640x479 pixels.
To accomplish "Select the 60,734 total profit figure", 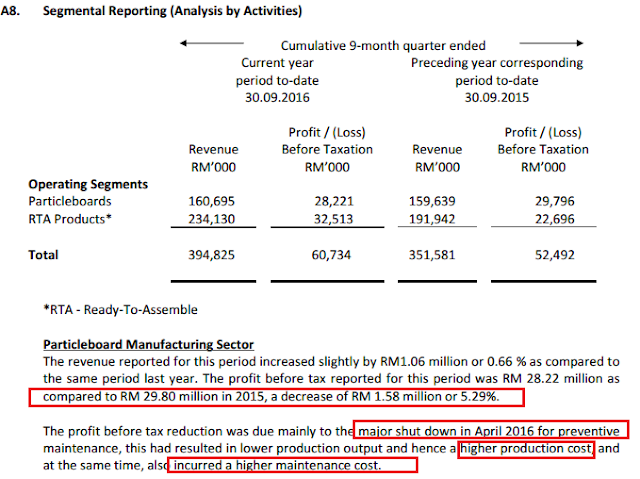I will 331,255.
